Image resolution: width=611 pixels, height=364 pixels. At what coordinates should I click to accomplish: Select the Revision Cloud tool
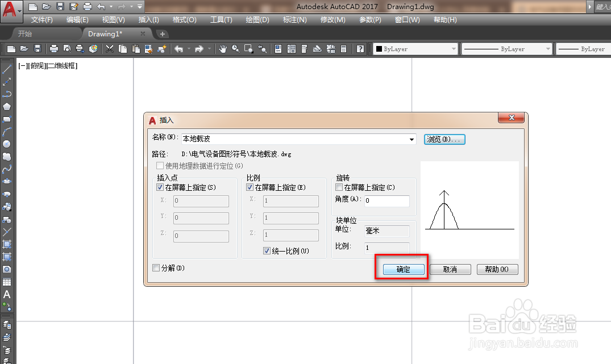7,157
